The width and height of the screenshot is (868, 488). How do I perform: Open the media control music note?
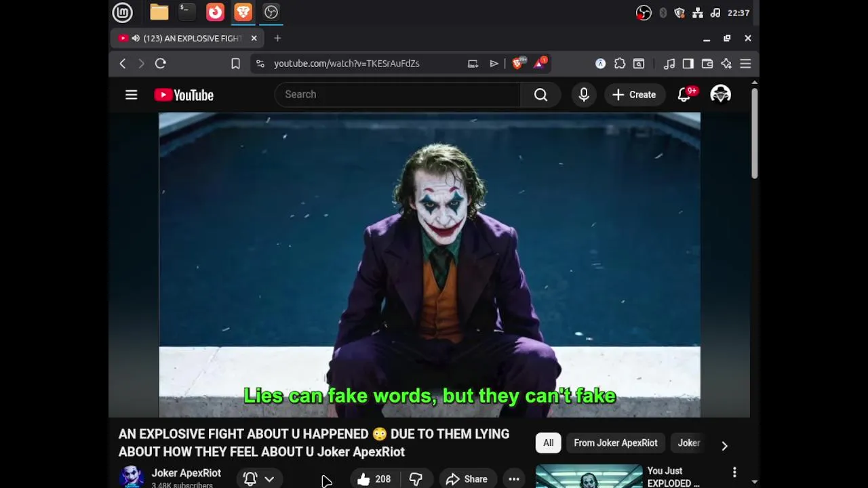[669, 64]
